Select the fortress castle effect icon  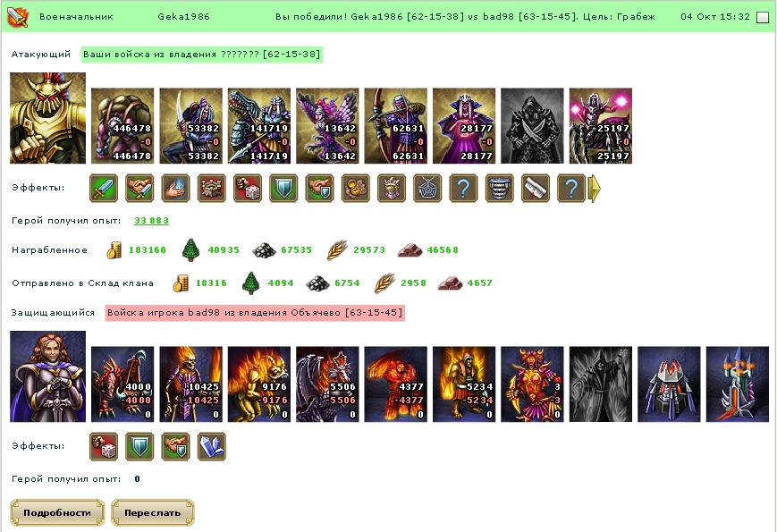212,189
